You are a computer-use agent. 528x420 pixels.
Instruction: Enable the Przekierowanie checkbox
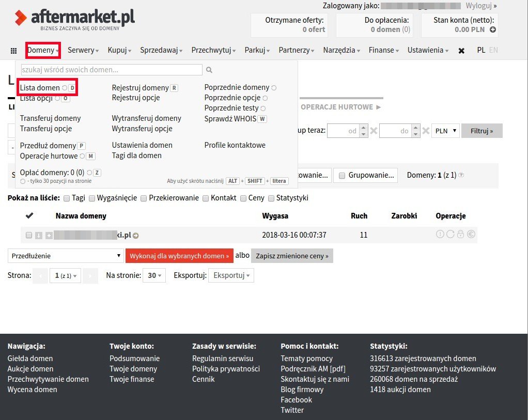click(144, 198)
